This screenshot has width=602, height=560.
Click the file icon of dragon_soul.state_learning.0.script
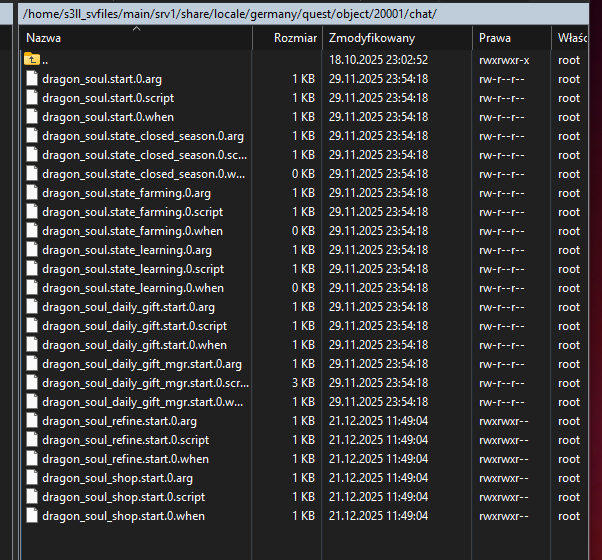coord(32,269)
